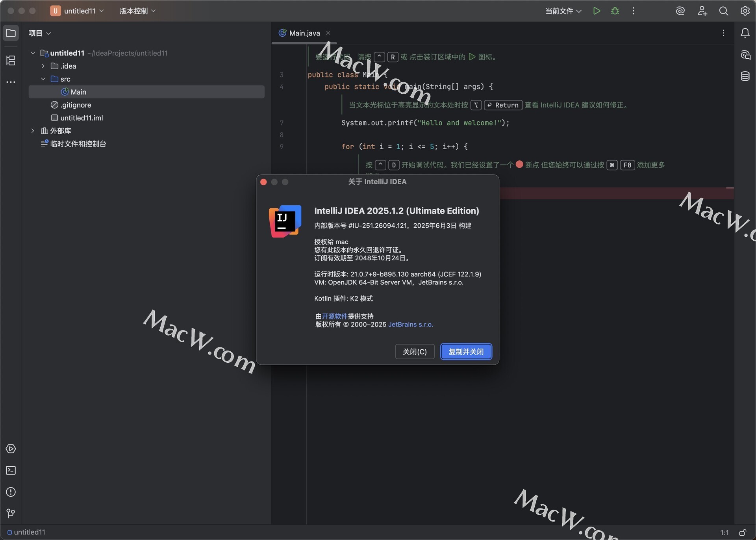Run the current file with green arrow

point(597,11)
